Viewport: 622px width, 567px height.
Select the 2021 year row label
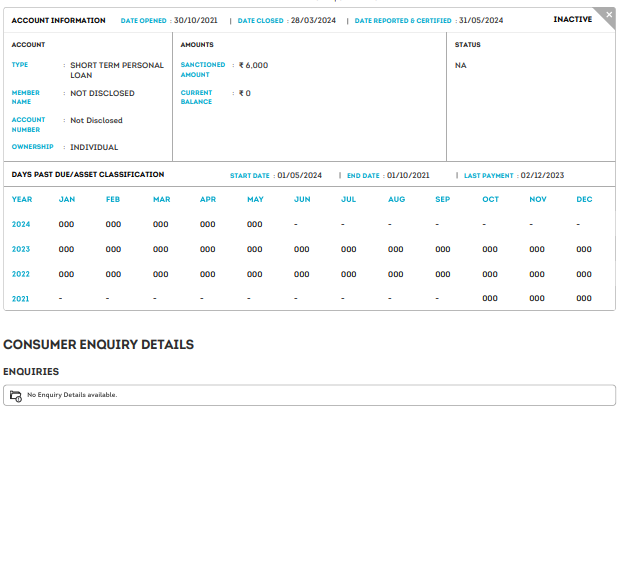[21, 298]
